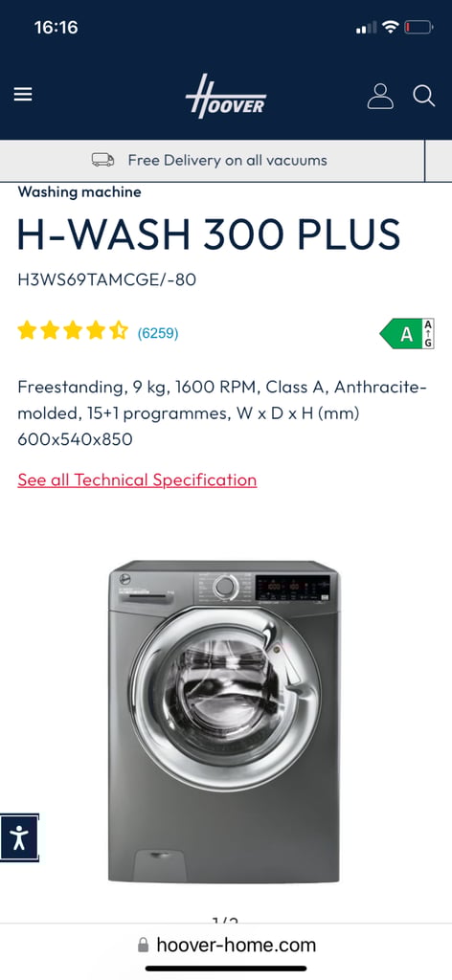This screenshot has height=980, width=452.
Task: Click the yellow star rating
Action: coord(73,330)
